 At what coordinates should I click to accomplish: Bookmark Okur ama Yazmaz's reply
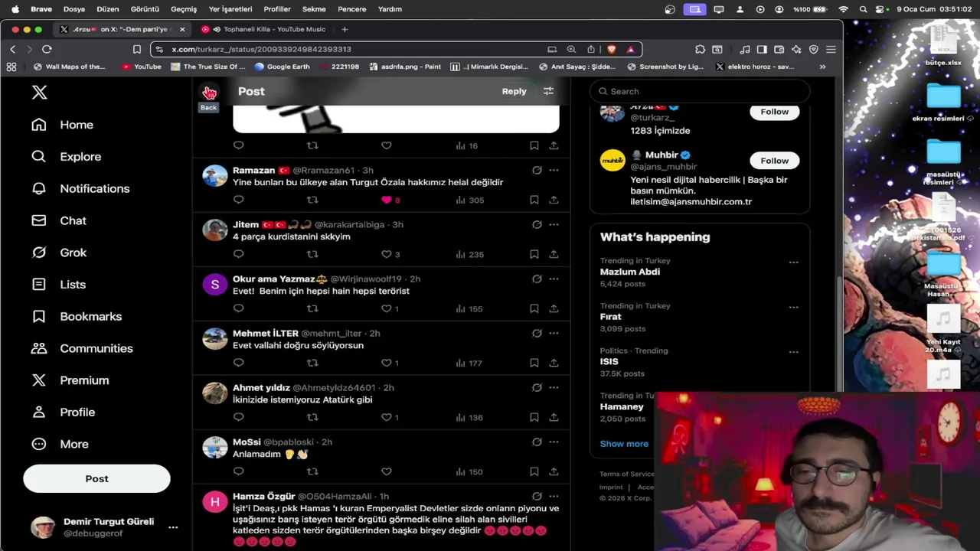tap(534, 308)
